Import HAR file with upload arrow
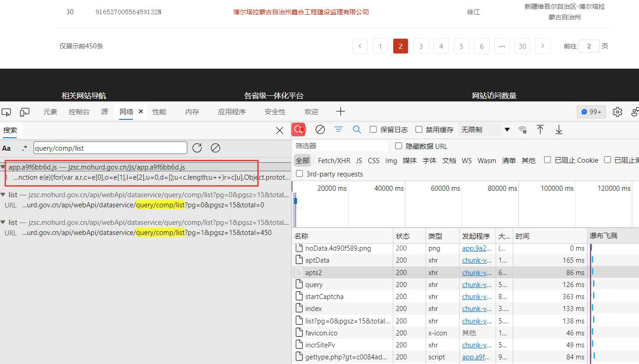Viewport: 639px width, 364px height. [540, 129]
